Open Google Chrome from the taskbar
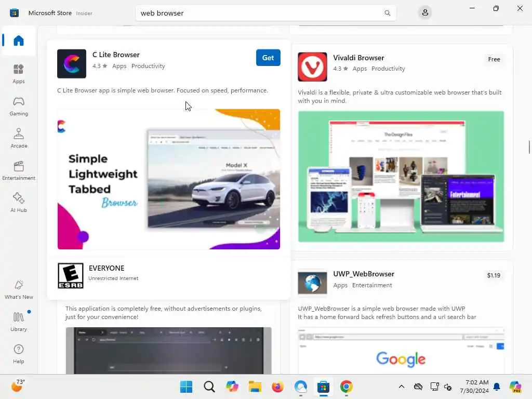 [346, 387]
